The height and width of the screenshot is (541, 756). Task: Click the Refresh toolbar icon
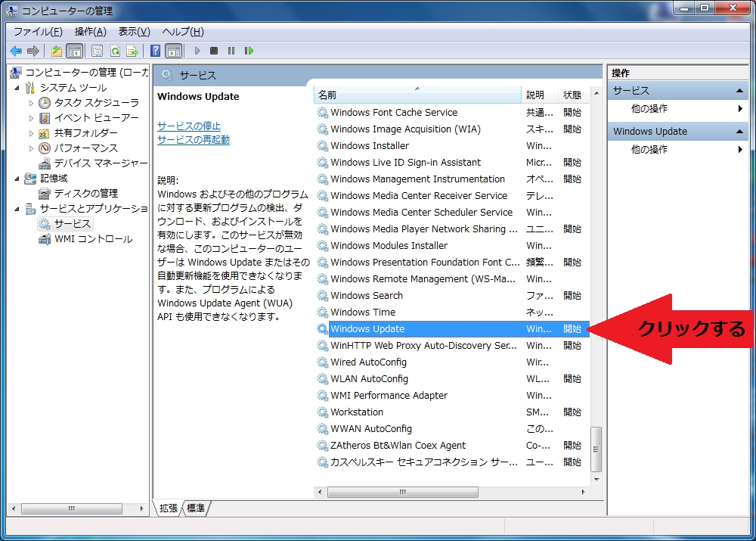pyautogui.click(x=115, y=51)
